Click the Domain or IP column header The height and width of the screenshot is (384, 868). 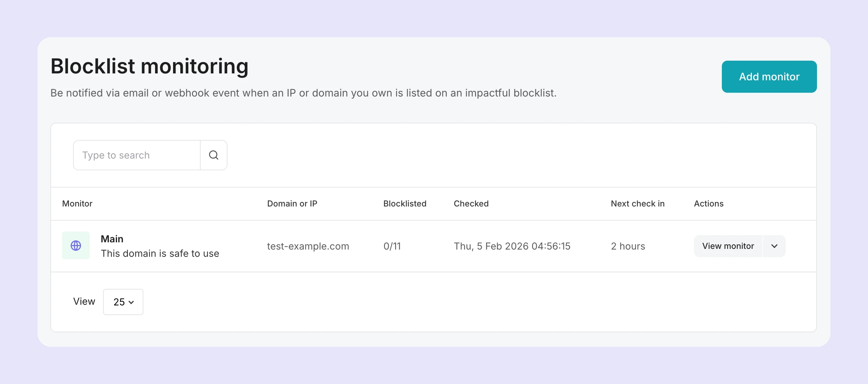[x=292, y=203]
